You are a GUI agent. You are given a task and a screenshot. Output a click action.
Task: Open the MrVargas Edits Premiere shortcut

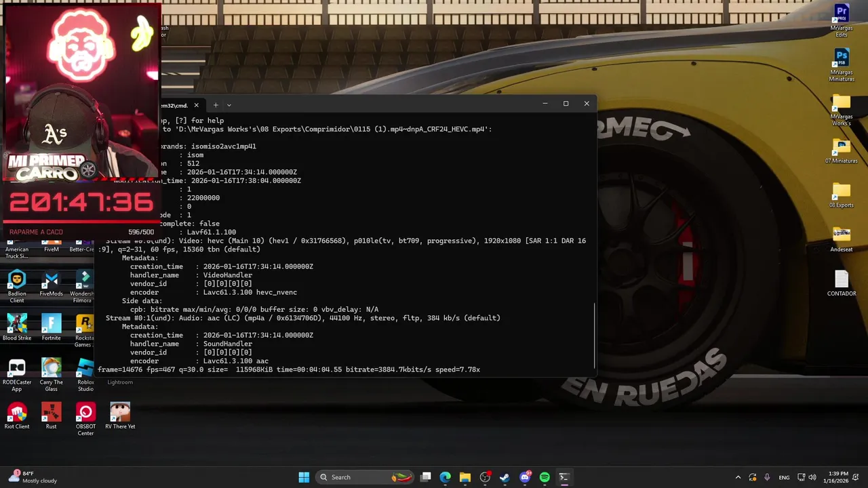842,21
